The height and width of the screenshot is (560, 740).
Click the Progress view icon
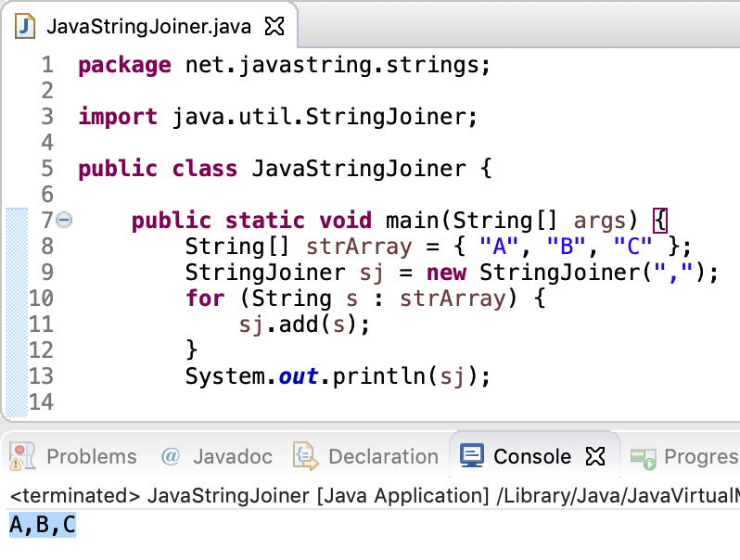tap(644, 459)
